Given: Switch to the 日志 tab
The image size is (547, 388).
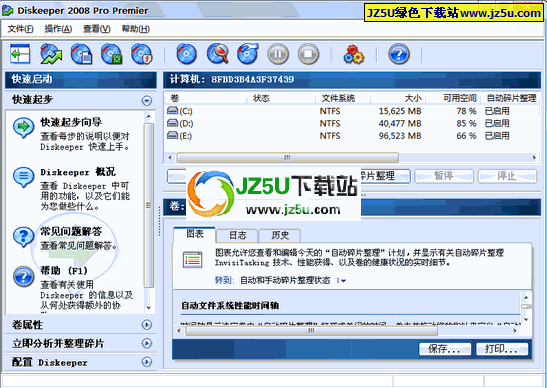Looking at the screenshot, I should tap(237, 236).
